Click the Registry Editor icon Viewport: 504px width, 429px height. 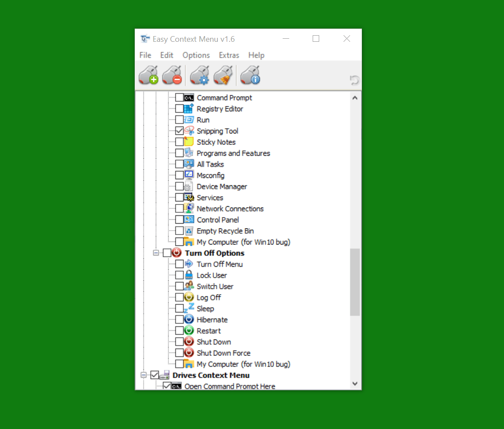pyautogui.click(x=189, y=109)
